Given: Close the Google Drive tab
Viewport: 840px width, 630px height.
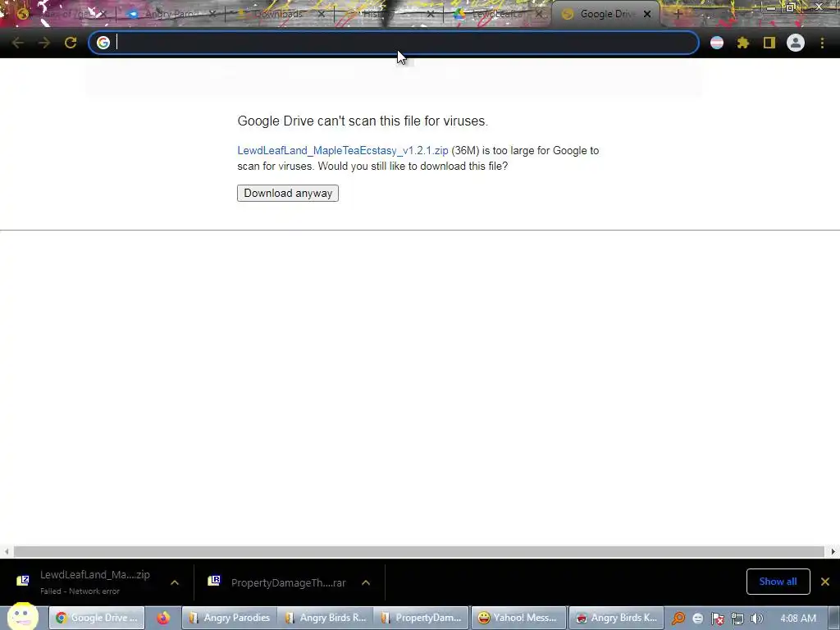Looking at the screenshot, I should tap(647, 15).
